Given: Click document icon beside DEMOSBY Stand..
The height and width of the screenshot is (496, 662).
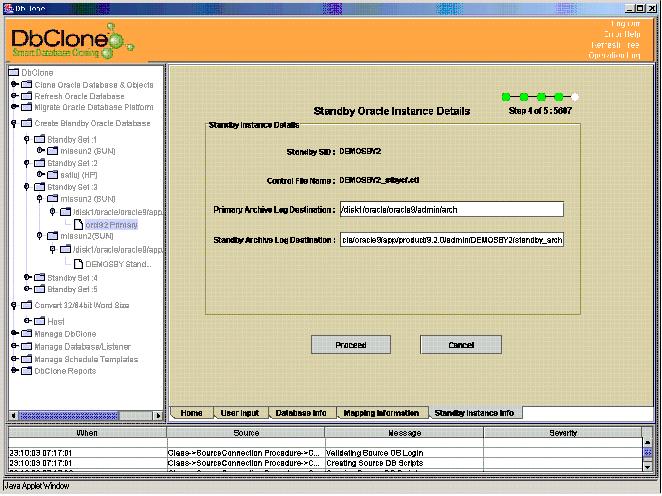Looking at the screenshot, I should (x=78, y=264).
